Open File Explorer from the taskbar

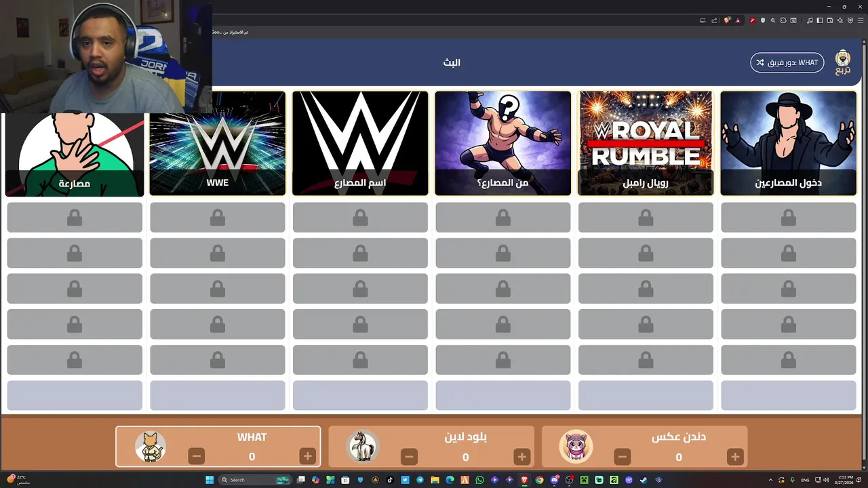tap(435, 480)
